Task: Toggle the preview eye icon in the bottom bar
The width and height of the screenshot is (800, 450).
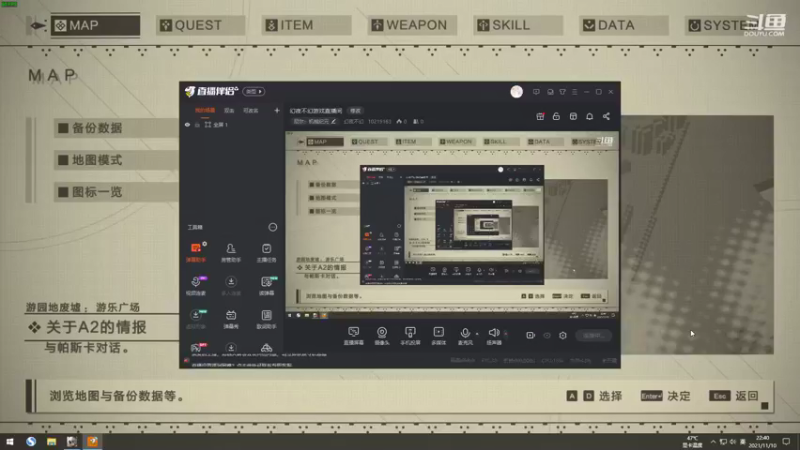Action: pos(546,335)
